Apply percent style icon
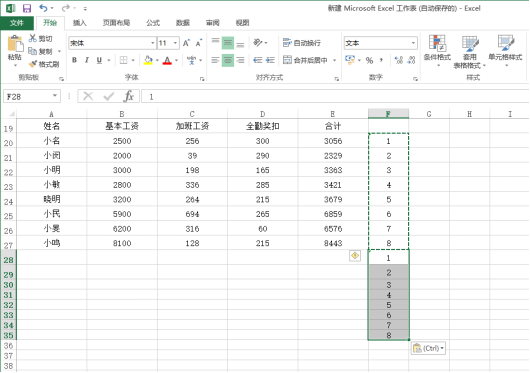 tap(369, 60)
